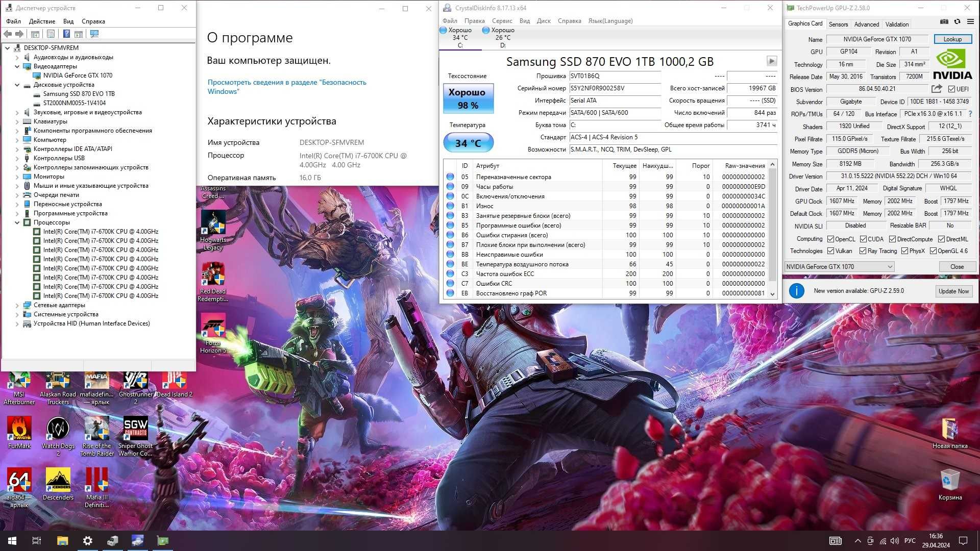Open GPU-Z hamburger menu icon

click(970, 21)
